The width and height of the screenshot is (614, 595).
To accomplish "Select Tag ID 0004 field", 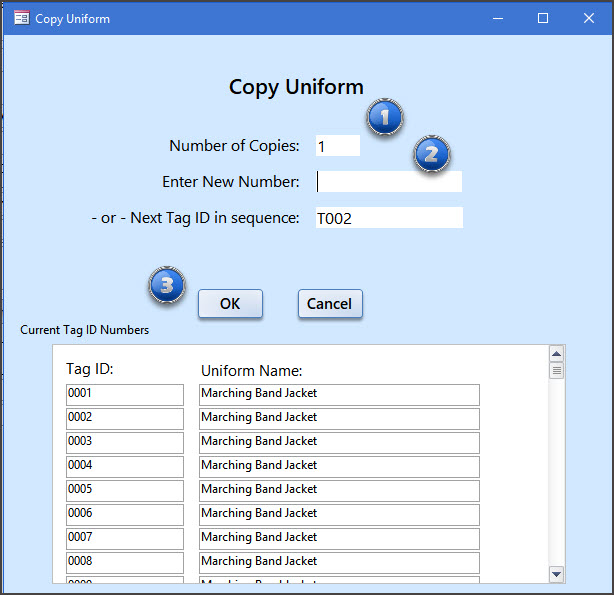I will [x=125, y=466].
